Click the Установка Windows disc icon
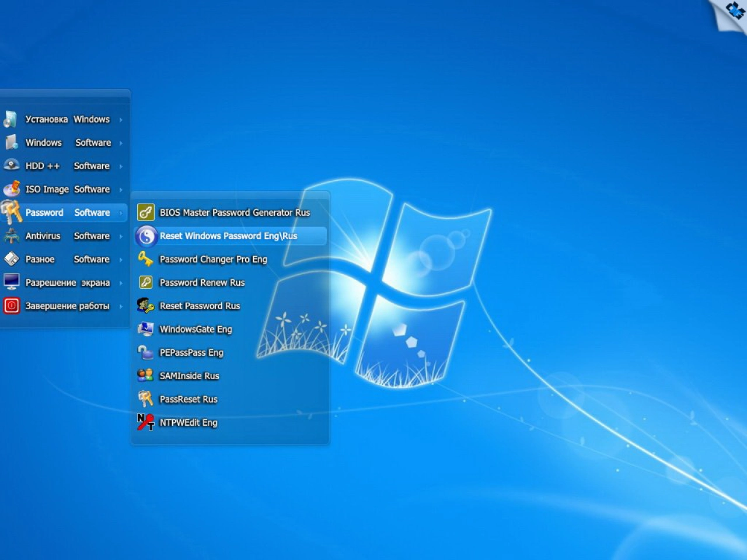The height and width of the screenshot is (560, 747). [11, 119]
